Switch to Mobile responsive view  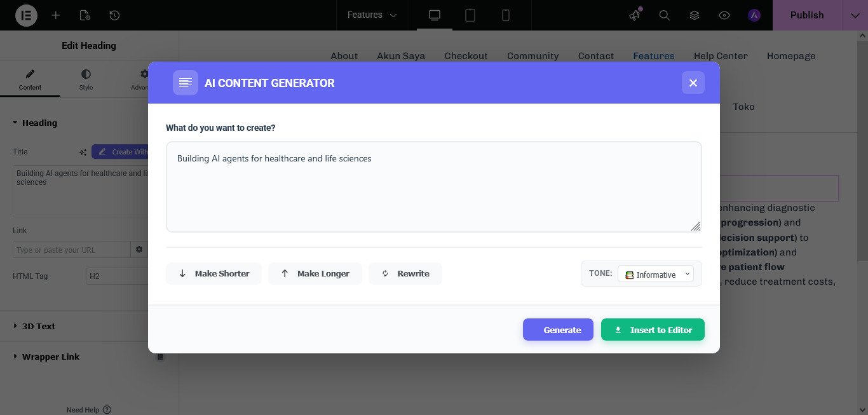coord(506,15)
